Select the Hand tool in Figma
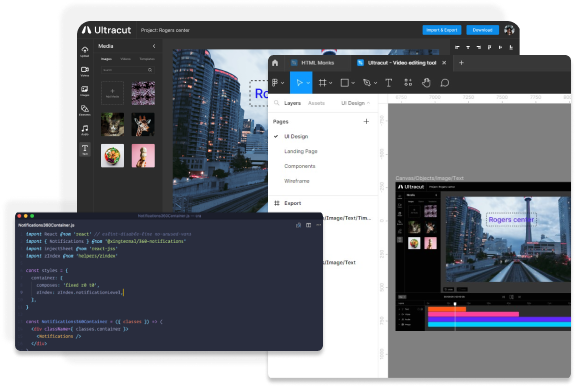 426,83
